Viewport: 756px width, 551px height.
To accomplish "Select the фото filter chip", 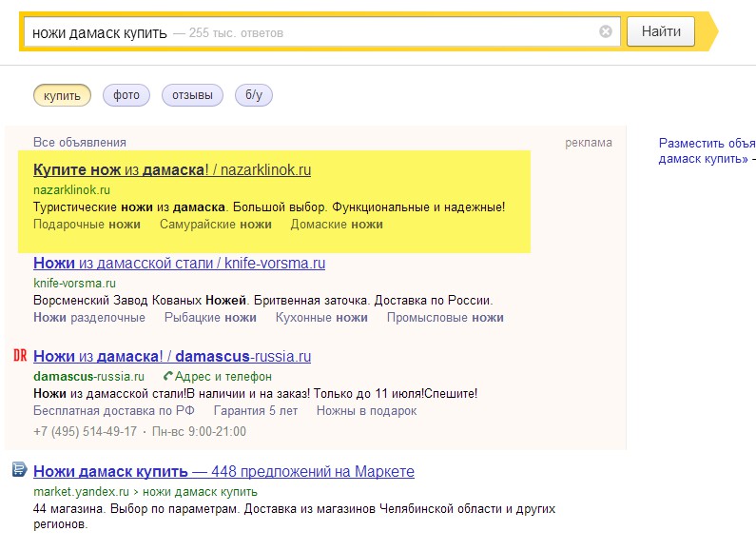I will pyautogui.click(x=126, y=95).
